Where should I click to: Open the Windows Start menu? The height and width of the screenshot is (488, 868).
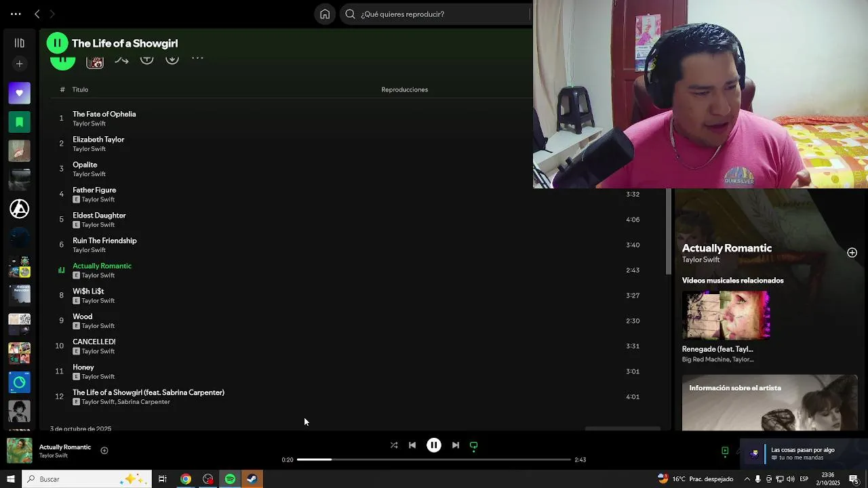coord(11,479)
